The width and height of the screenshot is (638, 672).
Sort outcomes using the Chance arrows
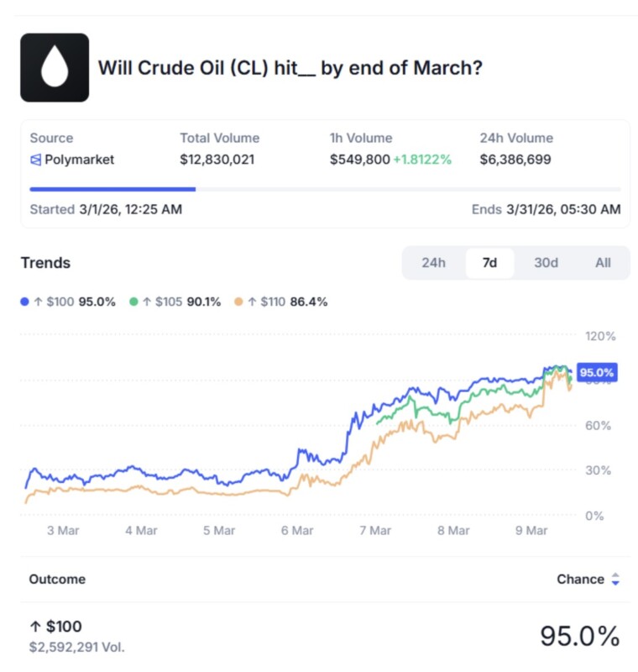tap(614, 580)
